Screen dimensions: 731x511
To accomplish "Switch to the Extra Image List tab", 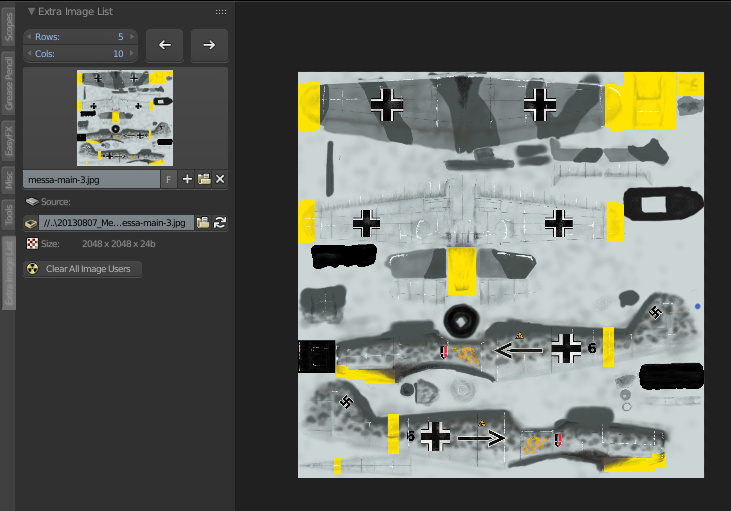I will click(x=8, y=272).
